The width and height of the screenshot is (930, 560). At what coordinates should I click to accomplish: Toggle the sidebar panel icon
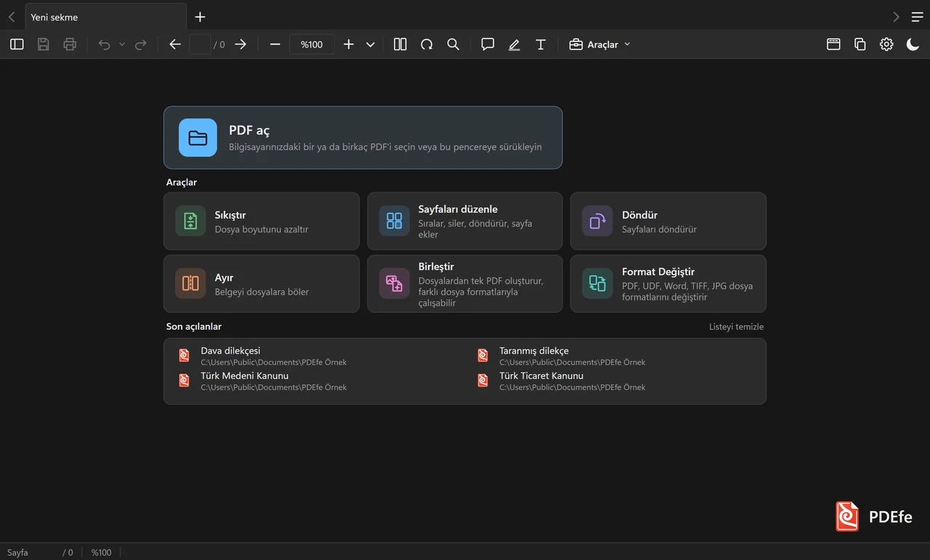pos(17,44)
